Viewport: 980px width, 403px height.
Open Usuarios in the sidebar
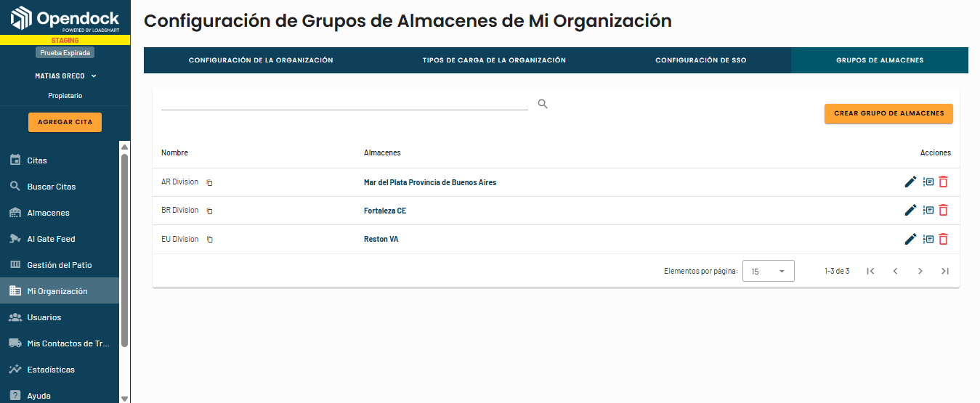[60, 317]
